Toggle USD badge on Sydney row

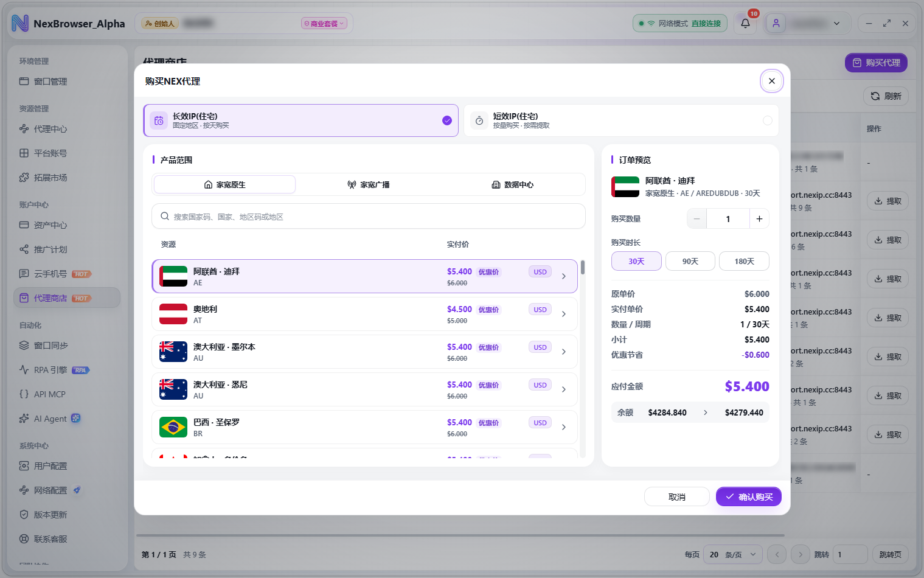pyautogui.click(x=540, y=385)
